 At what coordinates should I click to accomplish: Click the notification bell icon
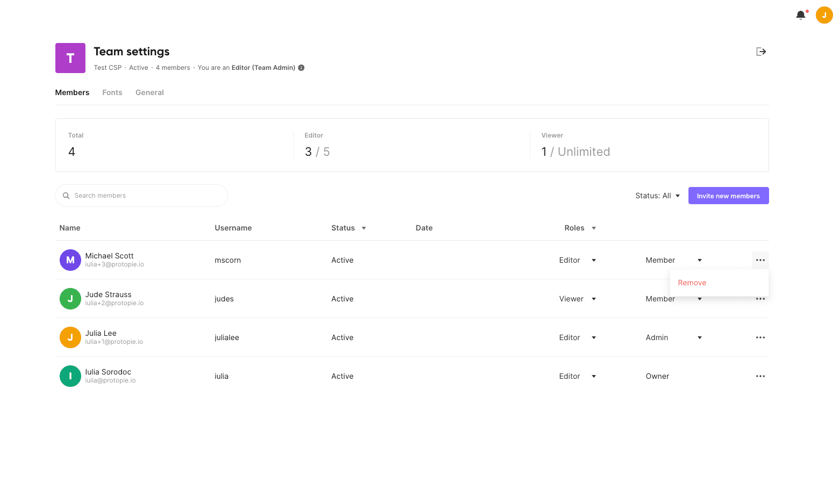(800, 15)
